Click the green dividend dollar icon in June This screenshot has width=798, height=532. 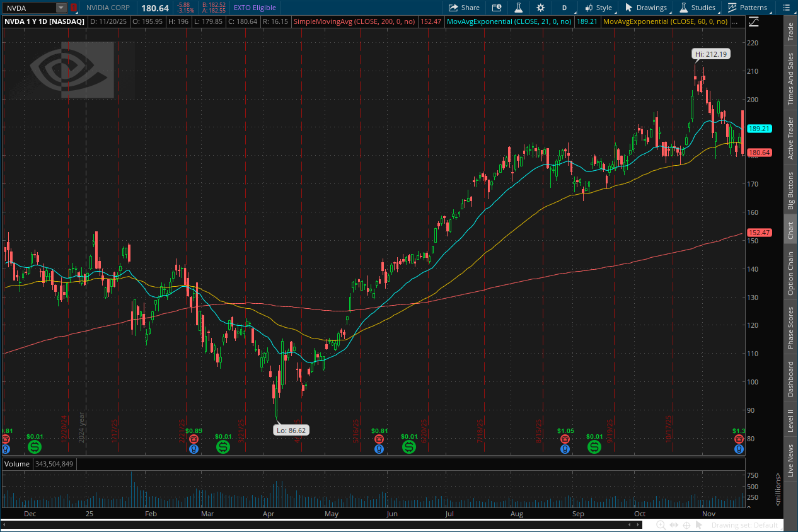coord(409,447)
